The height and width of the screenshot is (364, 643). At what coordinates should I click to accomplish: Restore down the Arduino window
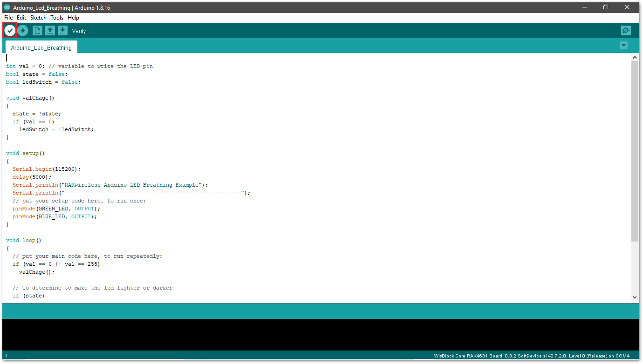point(606,7)
